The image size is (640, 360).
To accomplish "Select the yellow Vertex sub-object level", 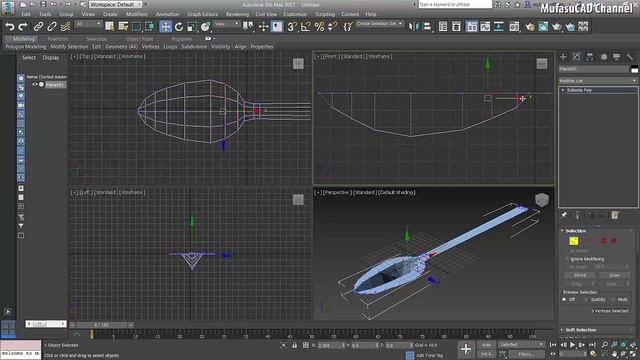I will [x=573, y=241].
